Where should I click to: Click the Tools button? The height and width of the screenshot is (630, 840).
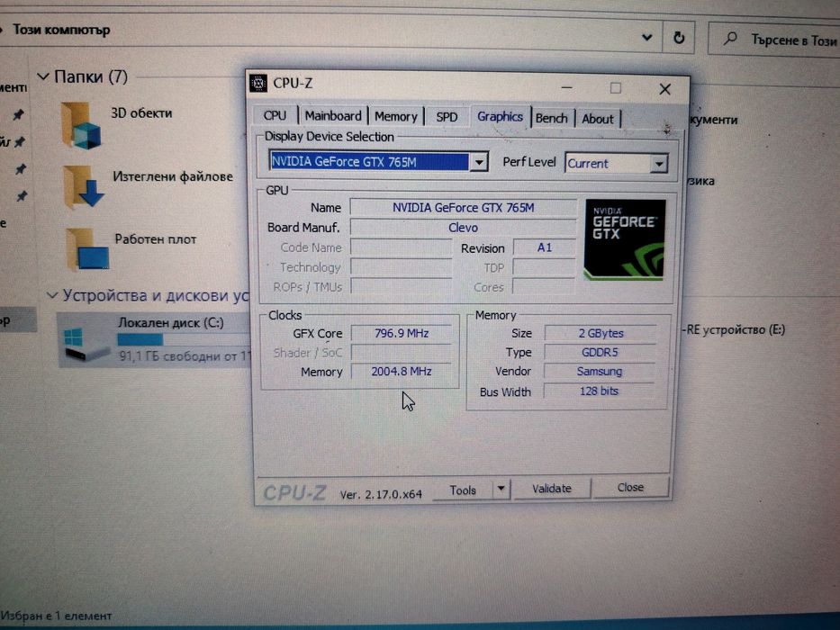tap(463, 490)
